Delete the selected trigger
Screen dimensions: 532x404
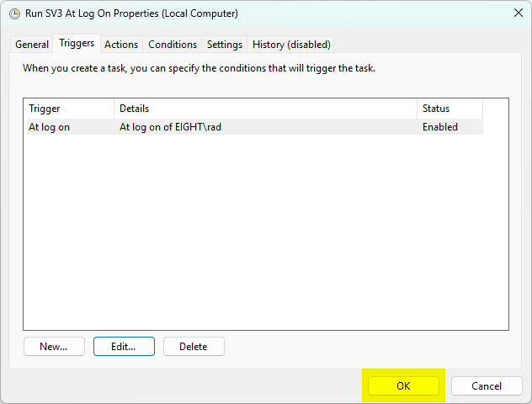coord(194,346)
